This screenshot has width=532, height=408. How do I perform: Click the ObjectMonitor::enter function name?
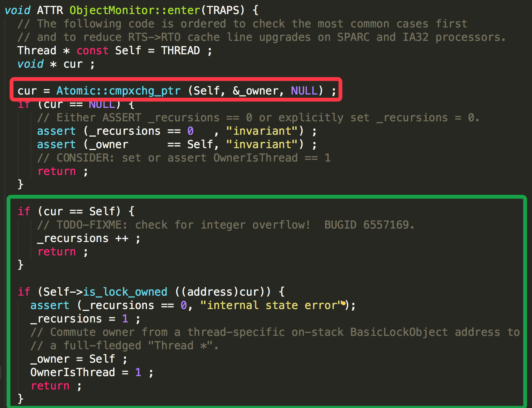click(x=135, y=10)
